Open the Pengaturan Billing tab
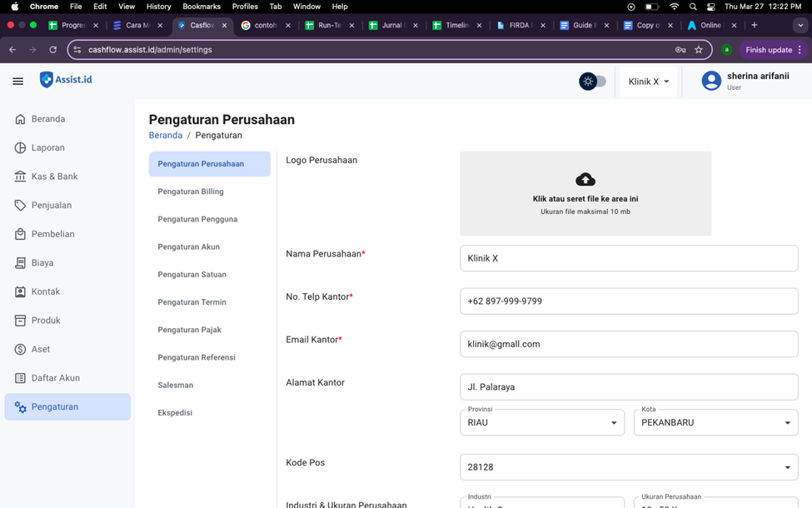812x508 pixels. tap(191, 192)
